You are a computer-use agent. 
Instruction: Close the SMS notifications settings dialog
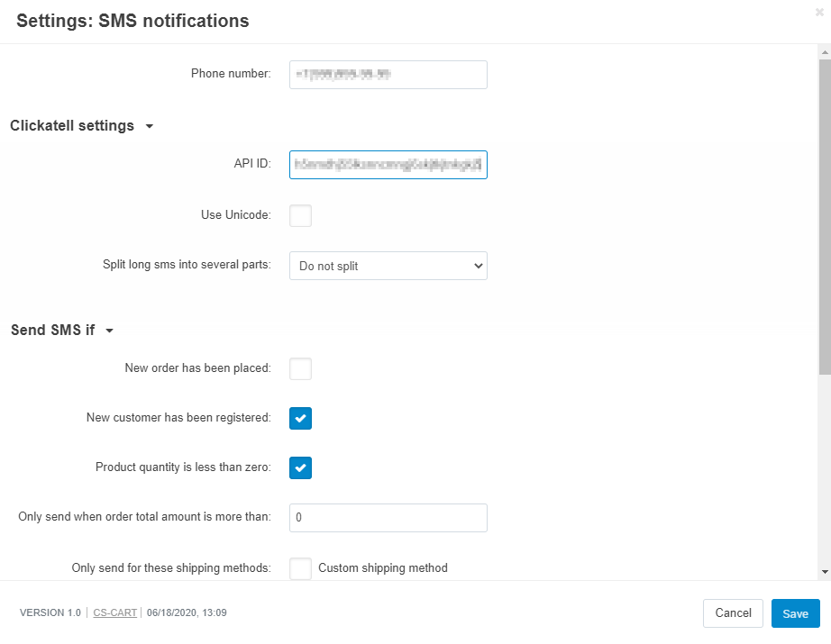point(819,13)
